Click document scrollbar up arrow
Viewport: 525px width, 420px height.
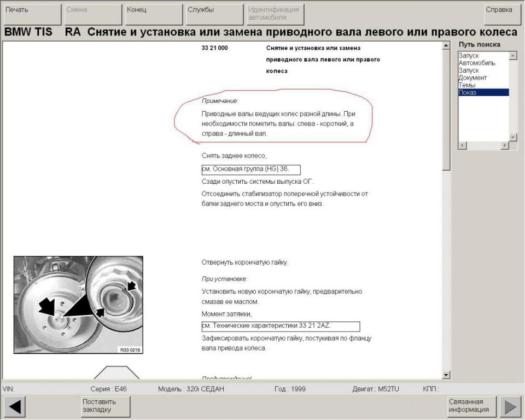446,45
